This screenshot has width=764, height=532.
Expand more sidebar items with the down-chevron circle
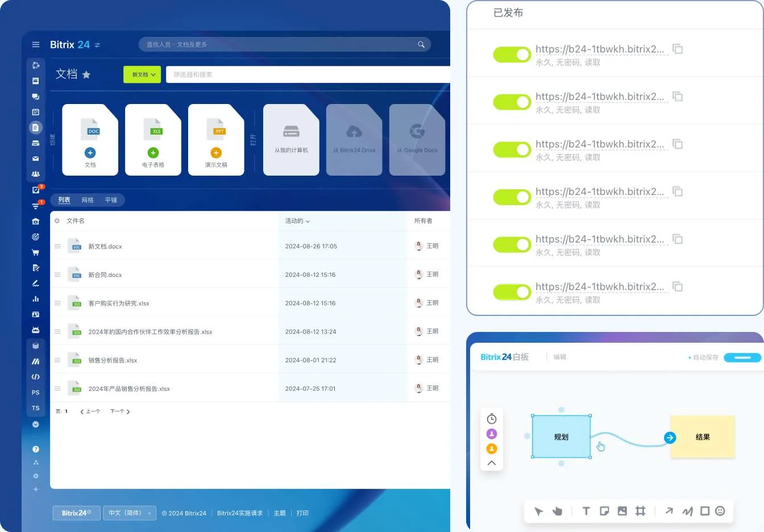[36, 424]
